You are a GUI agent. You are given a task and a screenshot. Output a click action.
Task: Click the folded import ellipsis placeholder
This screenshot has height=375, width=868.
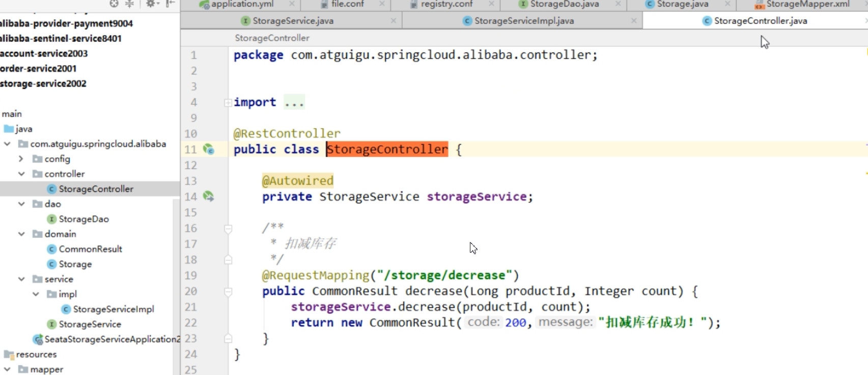pyautogui.click(x=294, y=102)
